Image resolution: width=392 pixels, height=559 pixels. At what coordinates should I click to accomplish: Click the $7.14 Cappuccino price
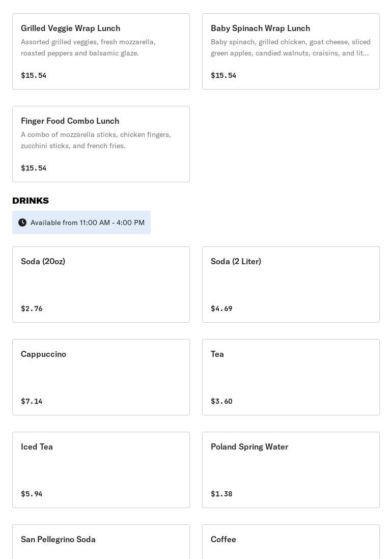(32, 401)
